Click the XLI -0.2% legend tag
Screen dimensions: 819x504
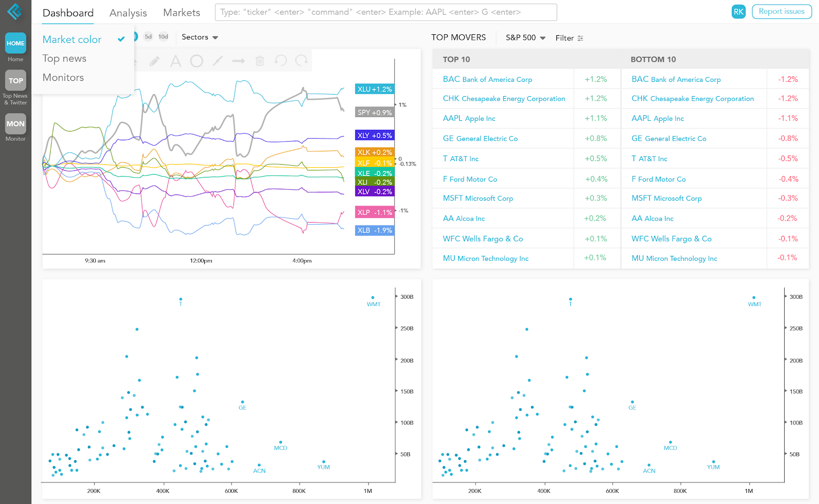[375, 182]
